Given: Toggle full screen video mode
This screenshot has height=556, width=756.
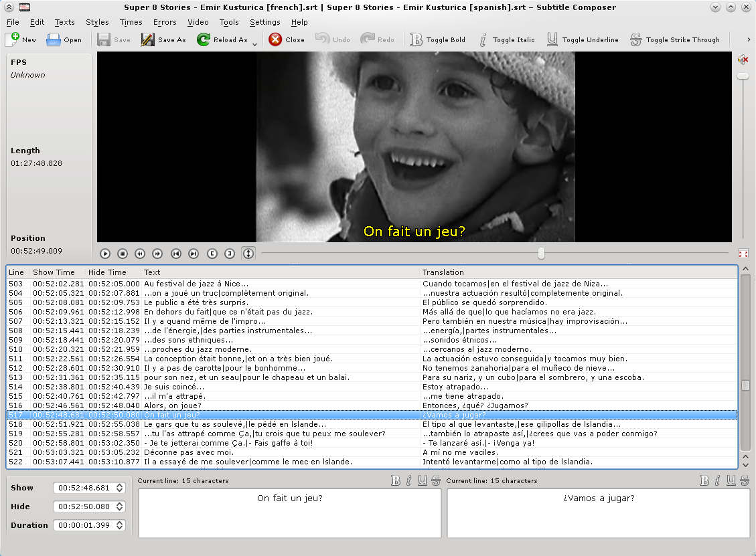Looking at the screenshot, I should (x=743, y=254).
